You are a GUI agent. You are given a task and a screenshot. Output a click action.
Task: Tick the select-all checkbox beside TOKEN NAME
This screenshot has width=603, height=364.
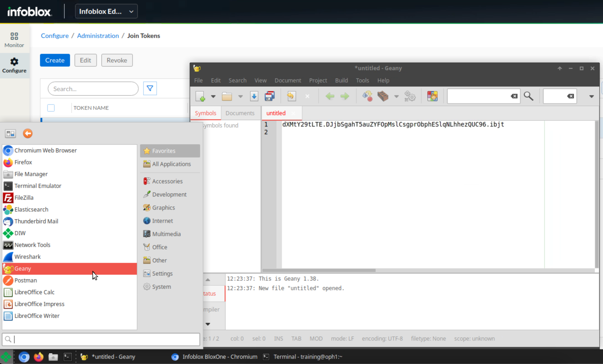coord(51,108)
